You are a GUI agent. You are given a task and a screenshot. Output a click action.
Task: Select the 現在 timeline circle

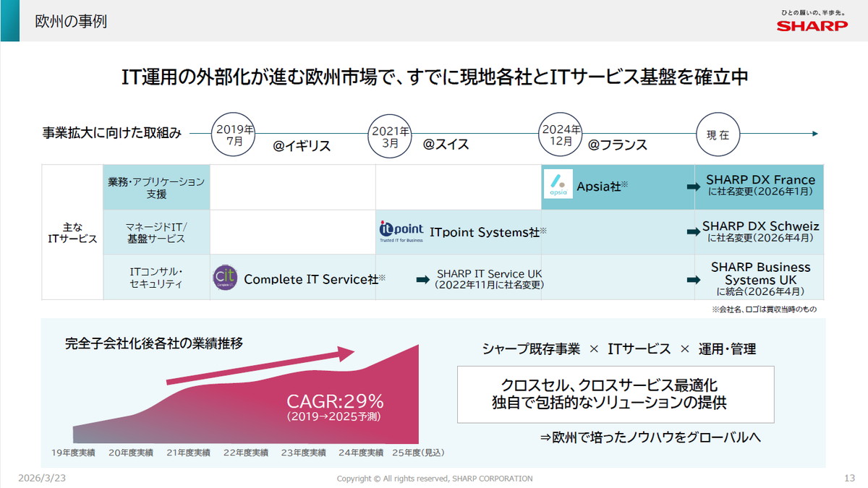point(718,135)
